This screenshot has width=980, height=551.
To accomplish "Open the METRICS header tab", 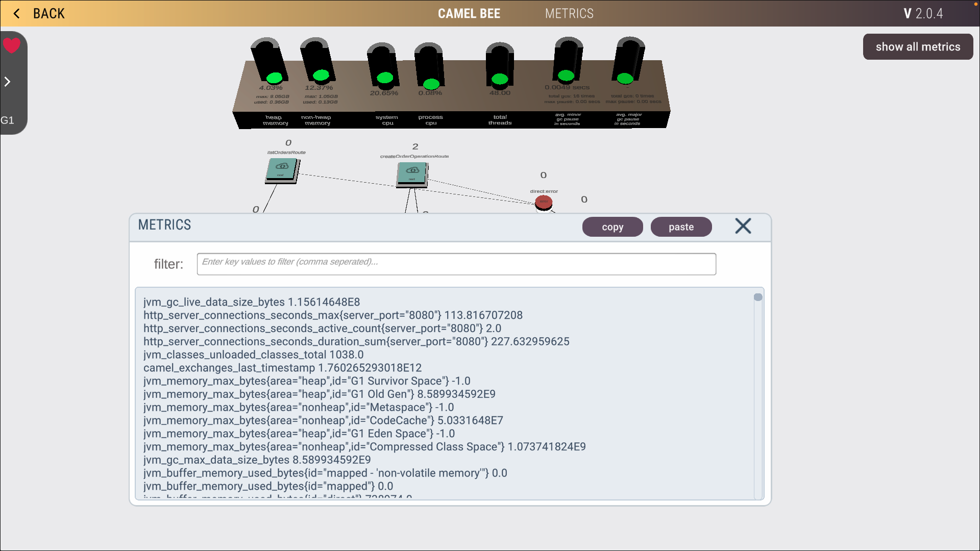I will click(569, 14).
